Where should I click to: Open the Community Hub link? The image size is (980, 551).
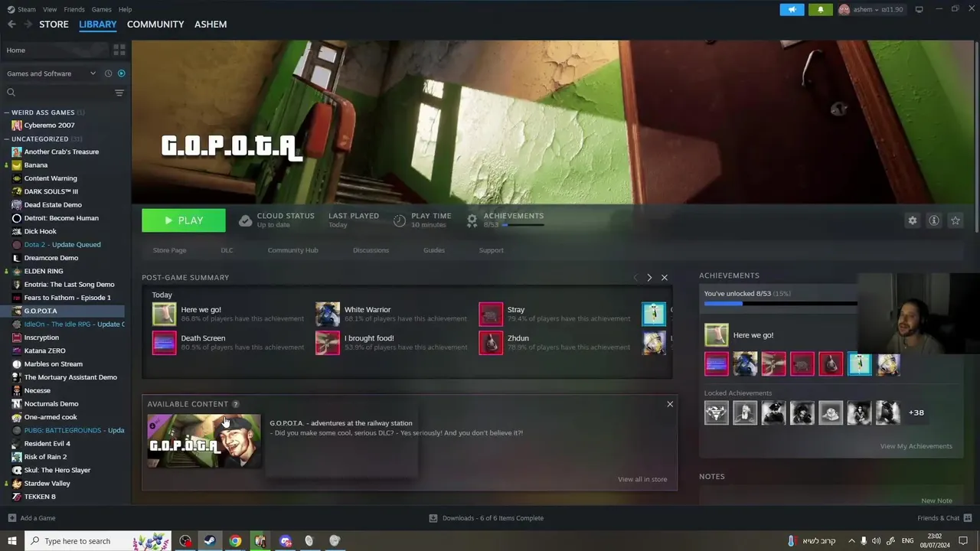click(292, 250)
